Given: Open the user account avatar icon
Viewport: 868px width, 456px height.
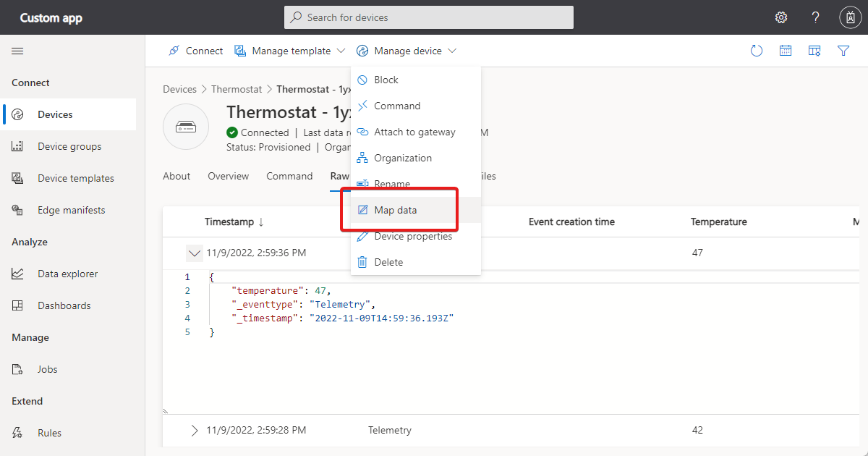Looking at the screenshot, I should pyautogui.click(x=850, y=17).
